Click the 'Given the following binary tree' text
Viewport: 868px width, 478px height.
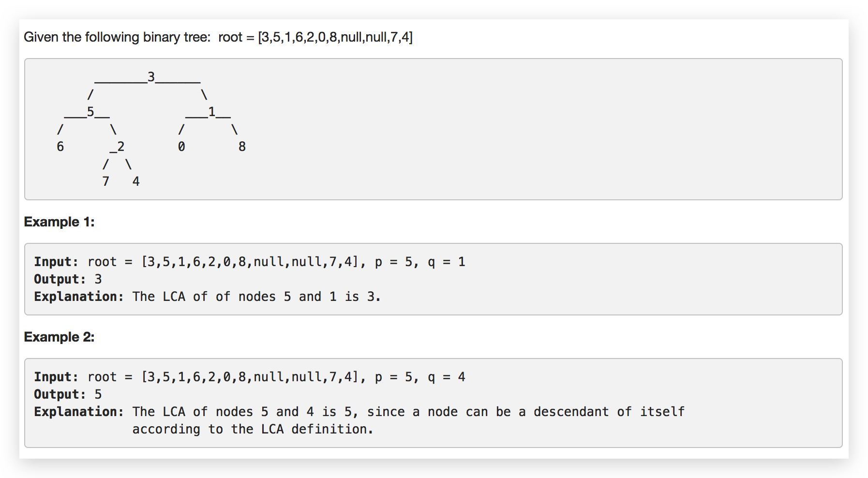(117, 37)
